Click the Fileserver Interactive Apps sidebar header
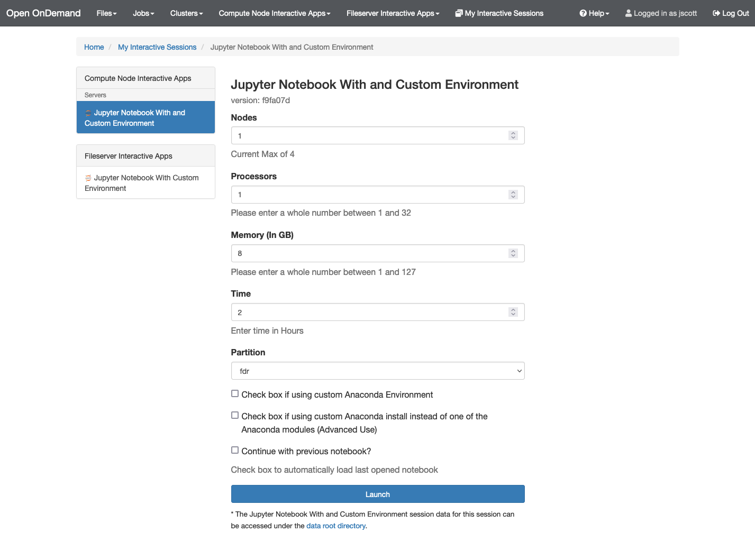This screenshot has width=755, height=560. click(145, 155)
